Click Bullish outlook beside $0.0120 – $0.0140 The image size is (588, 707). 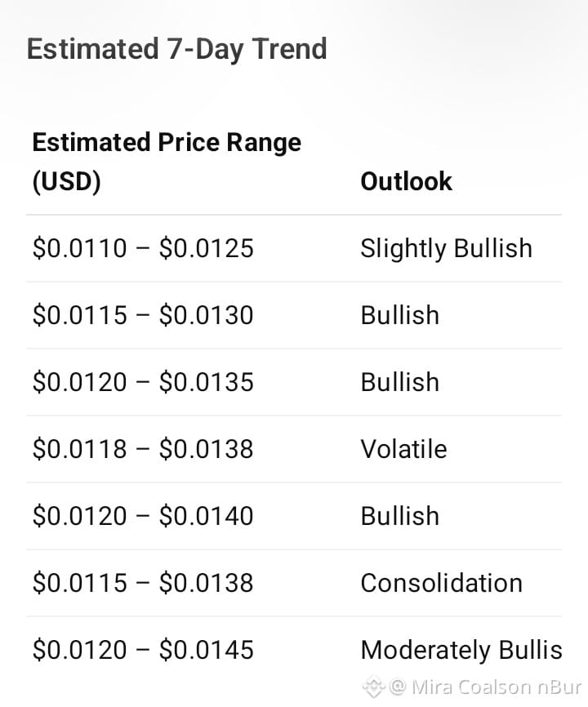tap(400, 516)
